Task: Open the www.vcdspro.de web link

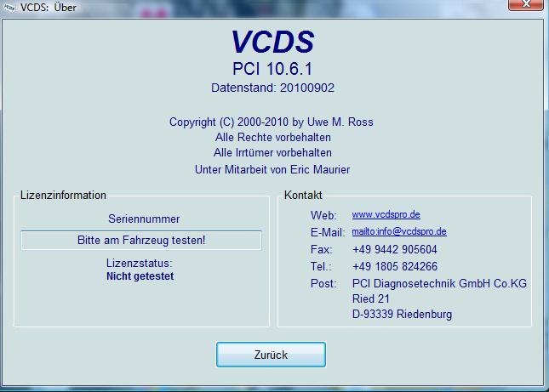Action: click(x=386, y=214)
